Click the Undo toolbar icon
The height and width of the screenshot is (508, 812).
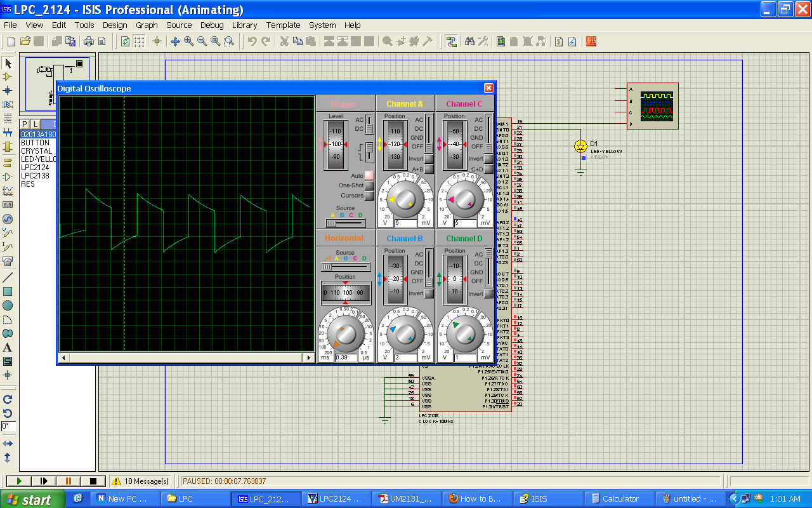(x=252, y=42)
